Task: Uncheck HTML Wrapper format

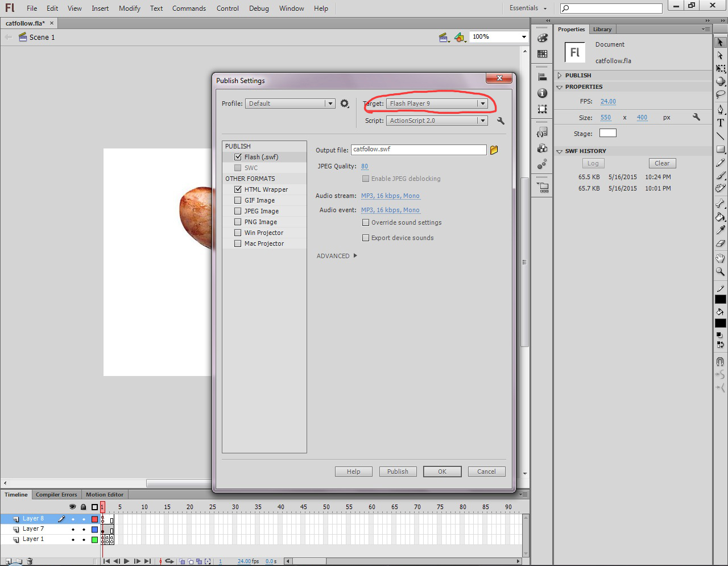Action: pos(238,189)
